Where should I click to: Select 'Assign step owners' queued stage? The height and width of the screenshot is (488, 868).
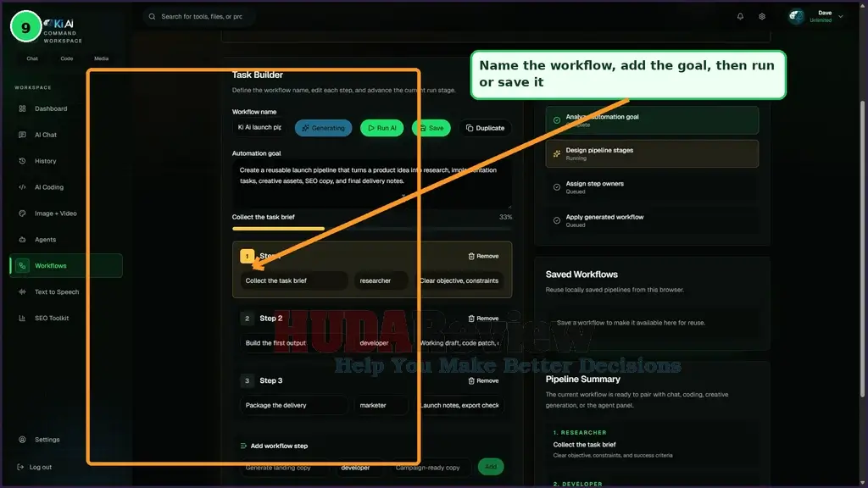pyautogui.click(x=652, y=187)
